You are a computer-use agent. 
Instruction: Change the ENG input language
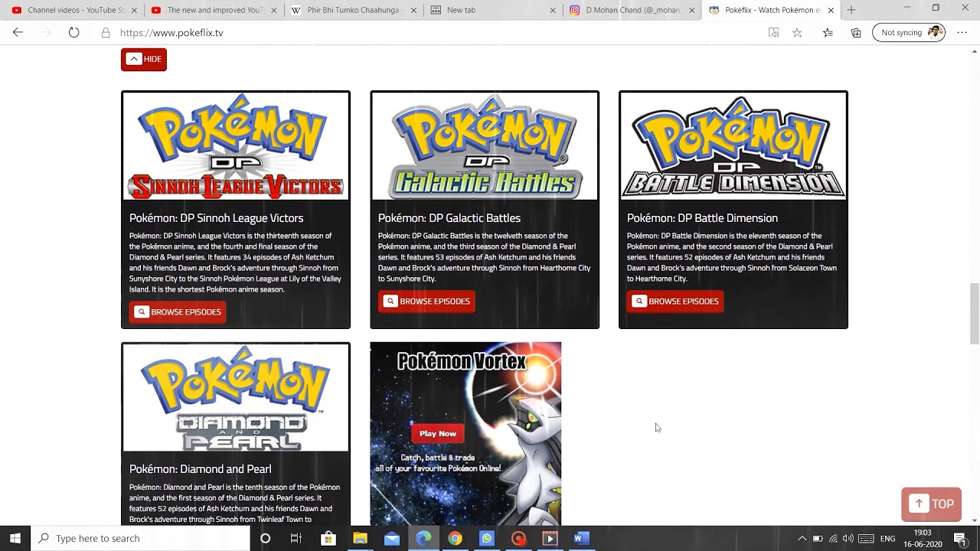tap(887, 538)
